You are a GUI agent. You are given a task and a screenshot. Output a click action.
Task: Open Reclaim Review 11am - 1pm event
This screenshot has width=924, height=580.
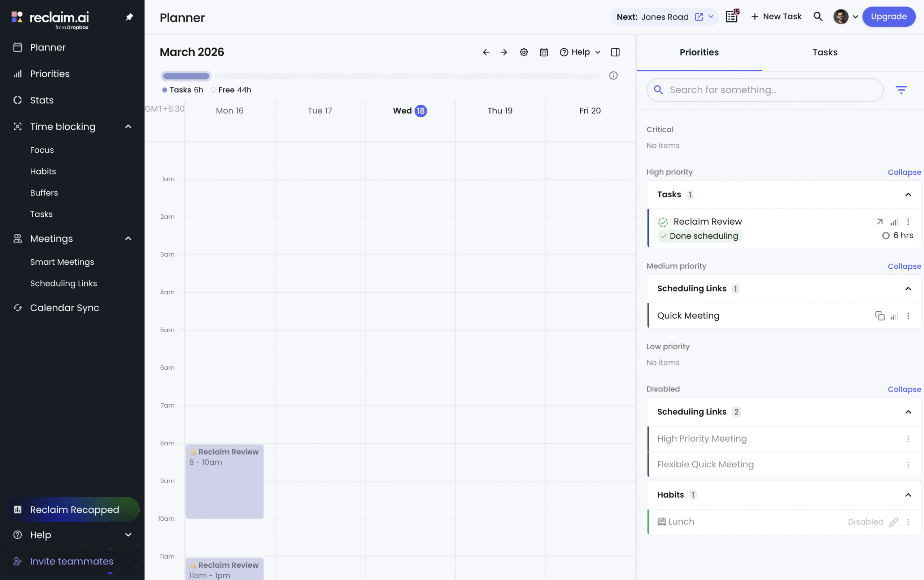click(x=224, y=569)
